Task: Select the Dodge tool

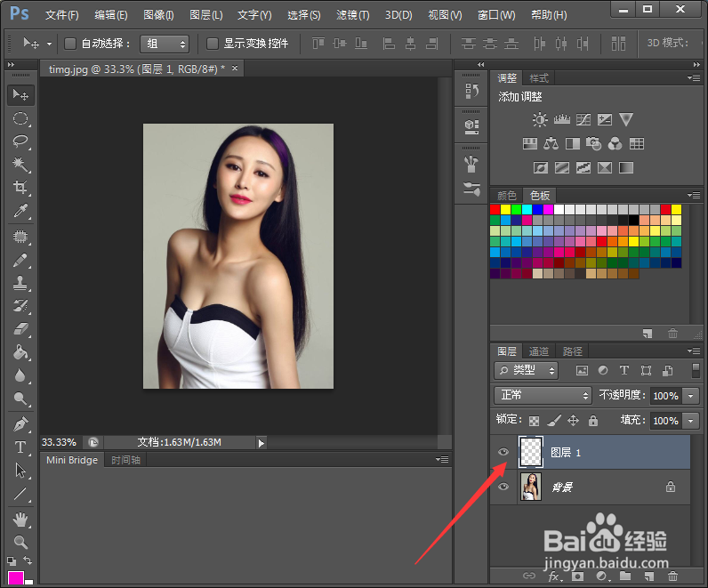Action: tap(20, 398)
